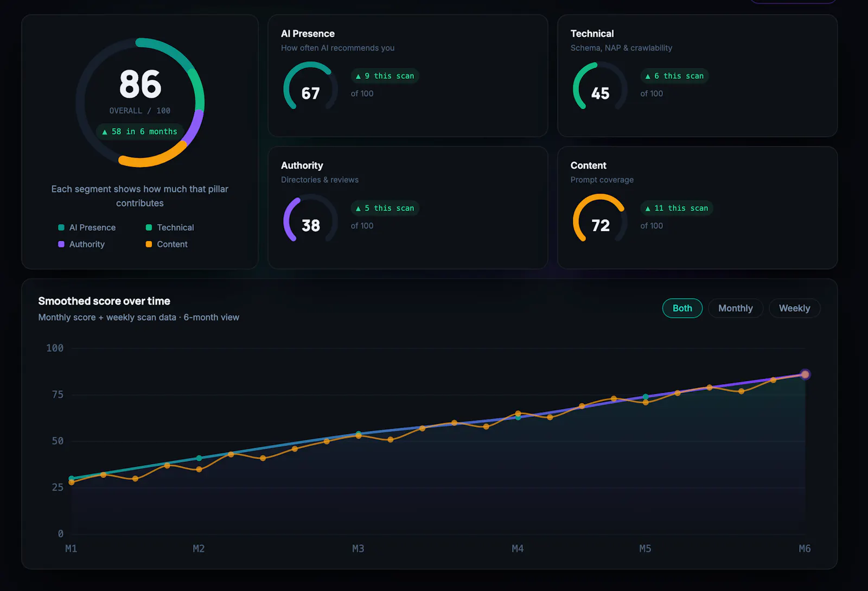Click the '11 this scan' badge
The width and height of the screenshot is (868, 591).
coord(676,208)
